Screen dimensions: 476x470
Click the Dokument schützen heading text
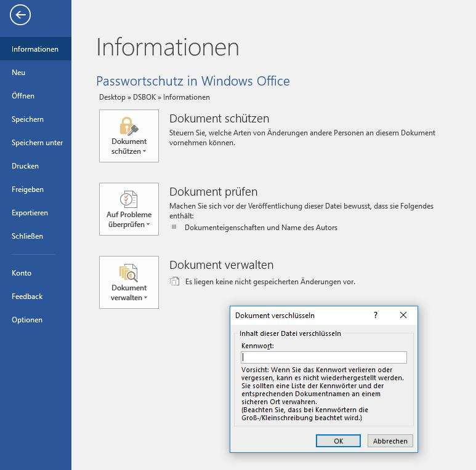coord(219,119)
